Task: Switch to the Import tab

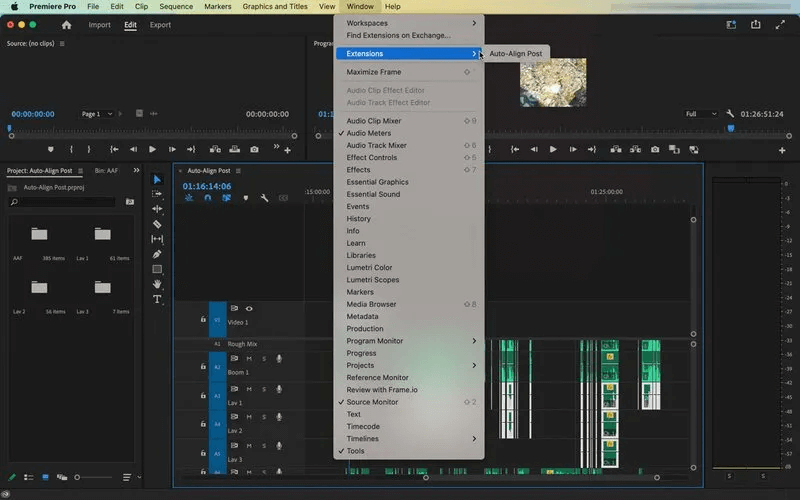Action: [99, 25]
